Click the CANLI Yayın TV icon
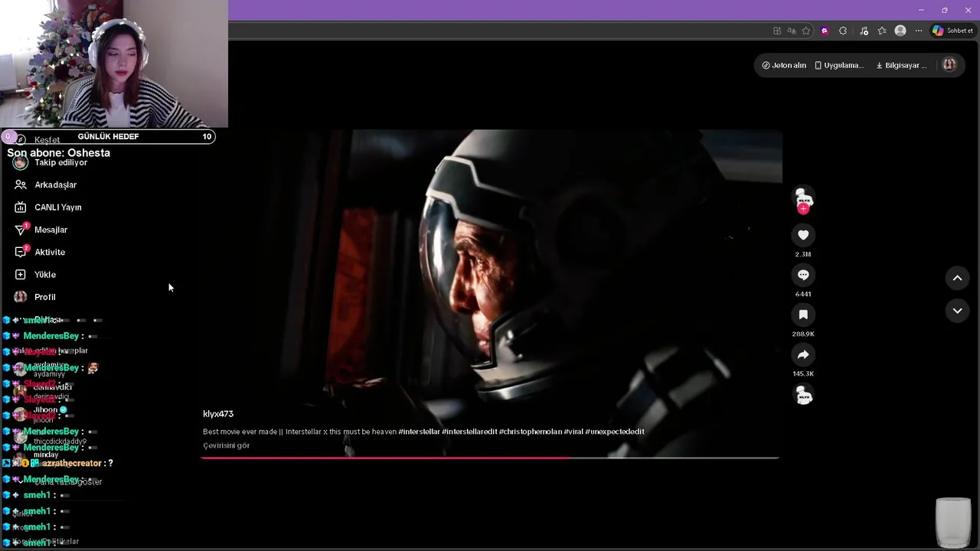 21,207
